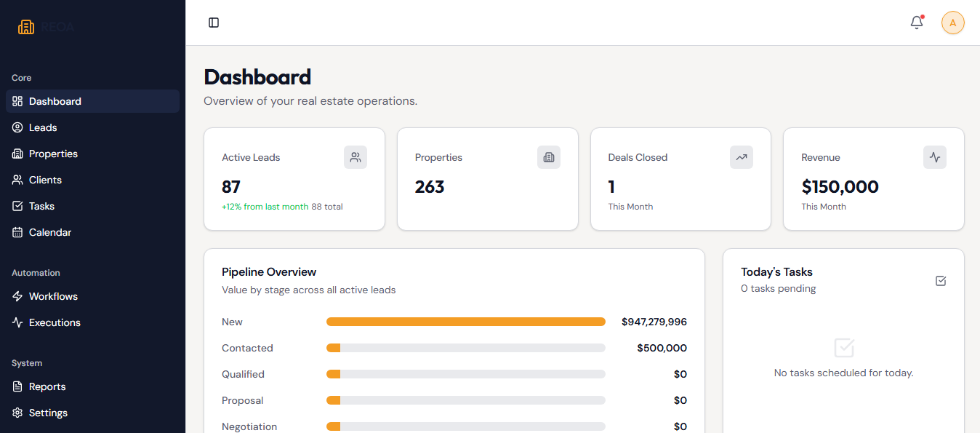Click the $500,000 Contacted value
Screen dimensions: 980x433
coord(662,348)
